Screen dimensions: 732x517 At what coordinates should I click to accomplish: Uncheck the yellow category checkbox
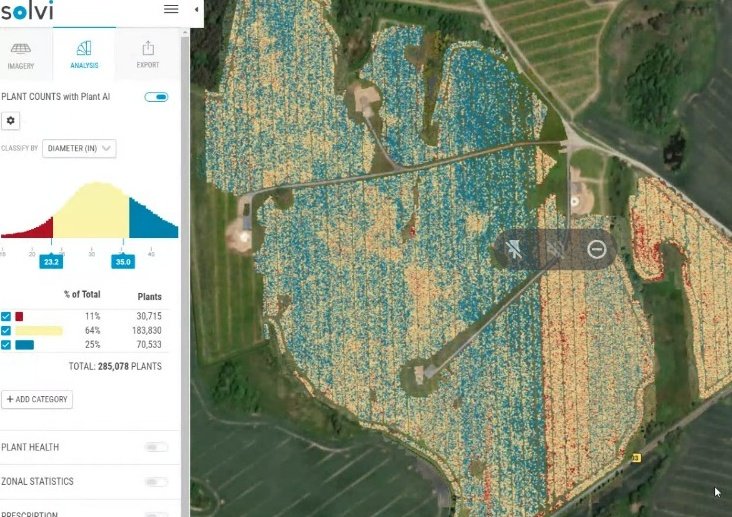click(6, 331)
